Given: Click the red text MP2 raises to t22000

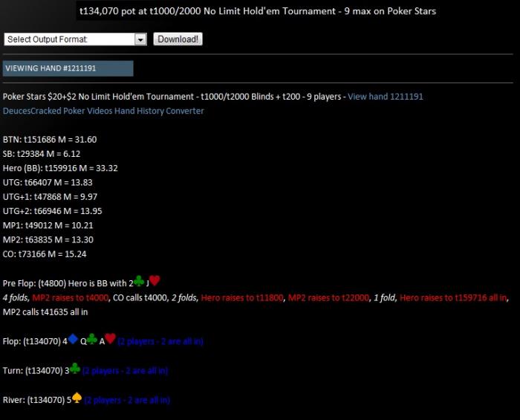Looking at the screenshot, I should tap(328, 297).
